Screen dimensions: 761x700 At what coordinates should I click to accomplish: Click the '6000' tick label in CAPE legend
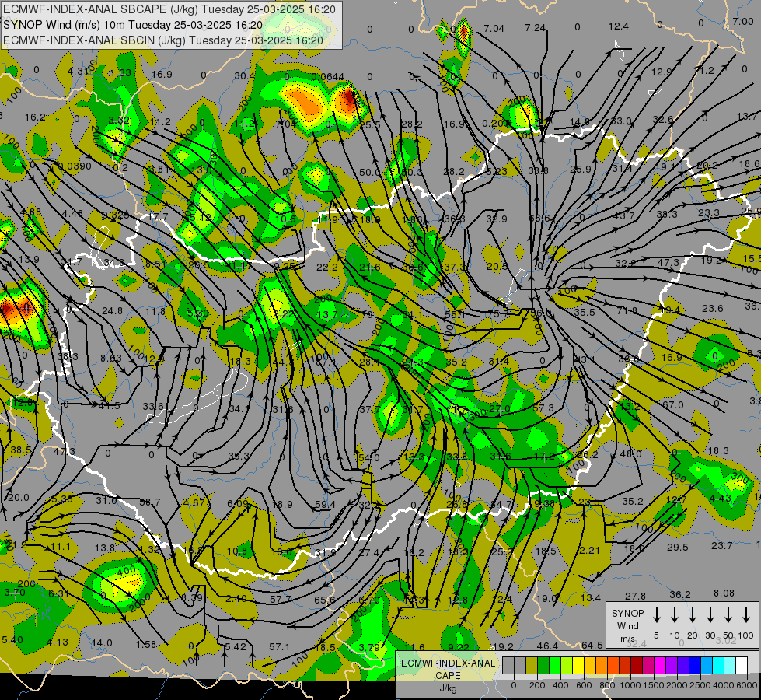(x=746, y=685)
